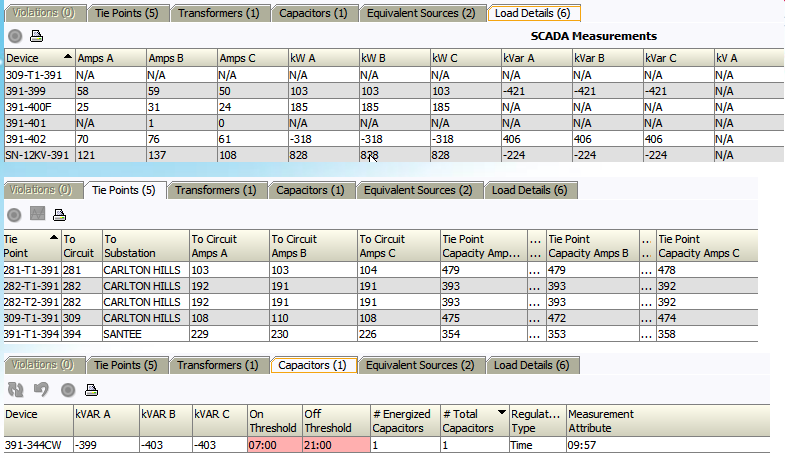Click Amps A column header in SCADA table
The image size is (785, 458).
(111, 58)
